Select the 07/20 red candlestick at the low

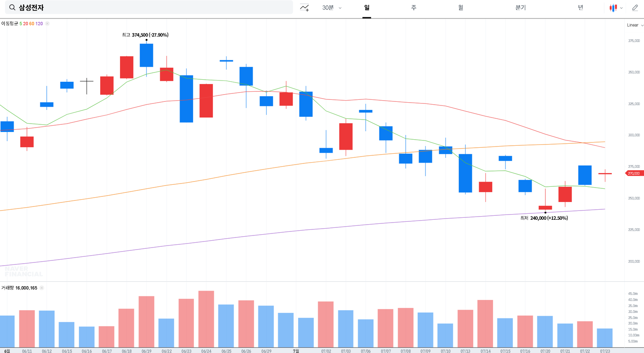(545, 208)
